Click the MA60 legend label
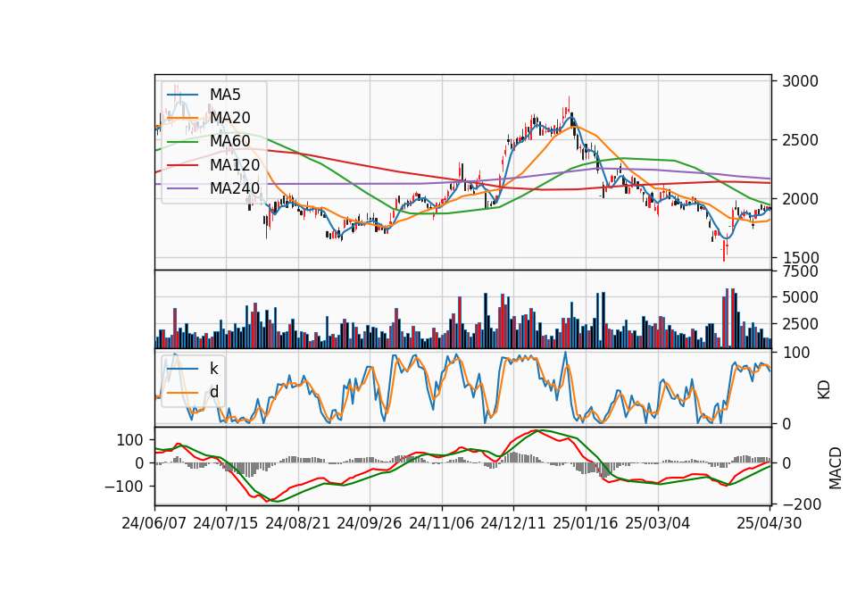Image resolution: width=857 pixels, height=616 pixels. coord(229,142)
